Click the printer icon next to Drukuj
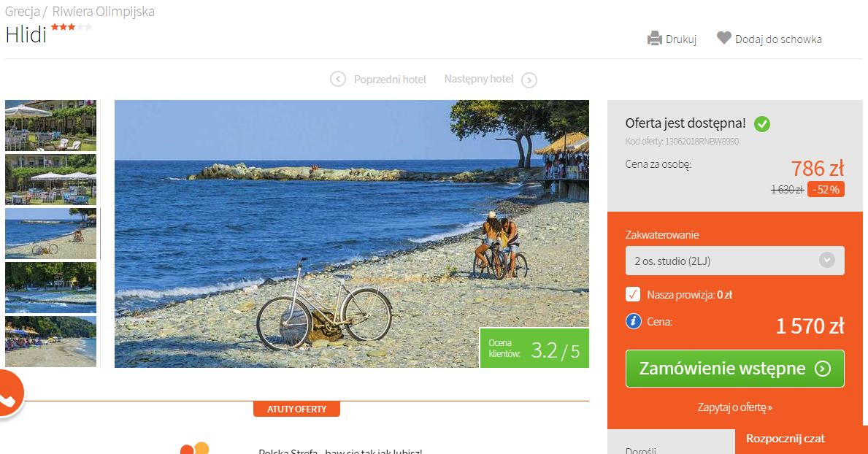Image resolution: width=868 pixels, height=454 pixels. pos(655,39)
